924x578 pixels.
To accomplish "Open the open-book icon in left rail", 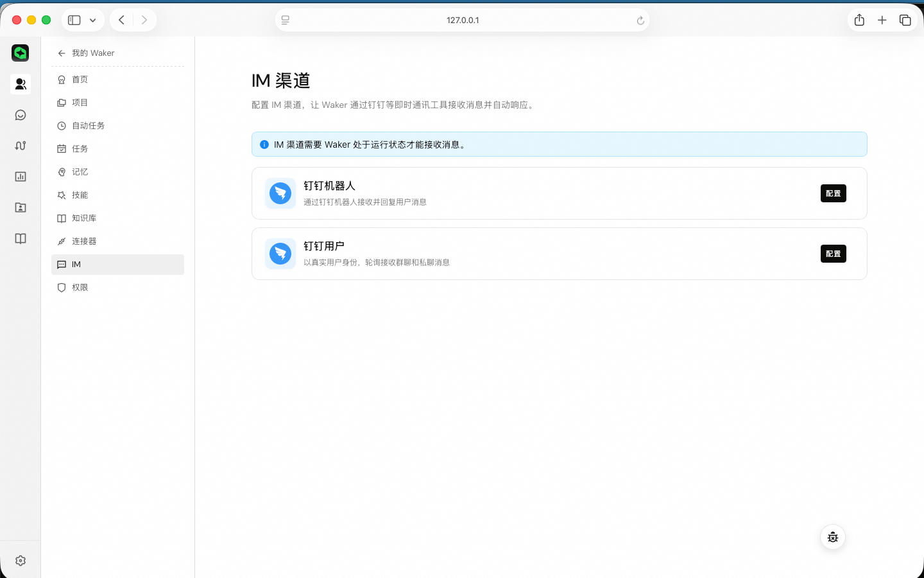I will (21, 238).
